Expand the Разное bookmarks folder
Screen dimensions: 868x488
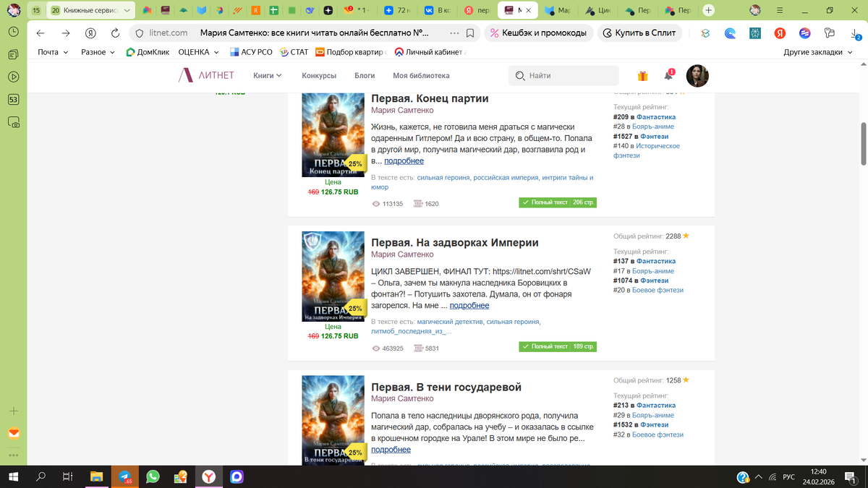[x=98, y=52]
